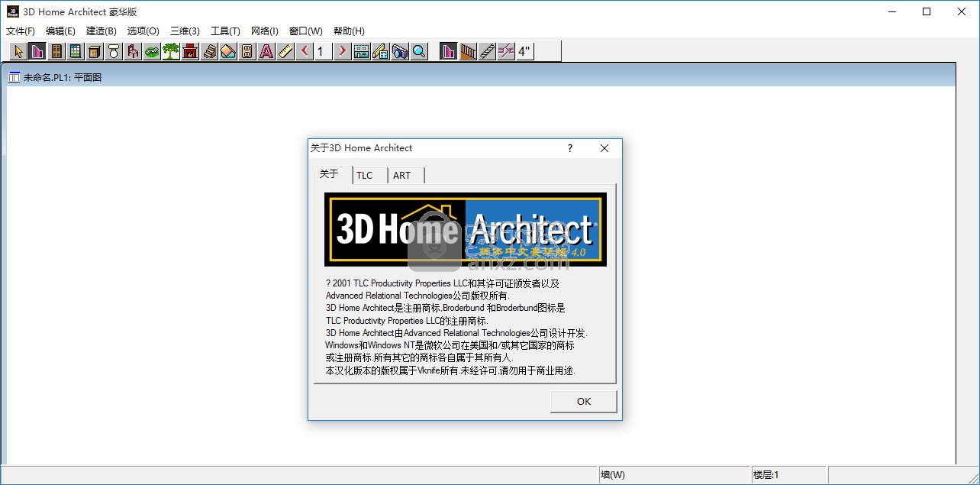Viewport: 980px width, 485px height.
Task: Click the plan window icon beside 未命名.PL1
Action: coord(15,77)
